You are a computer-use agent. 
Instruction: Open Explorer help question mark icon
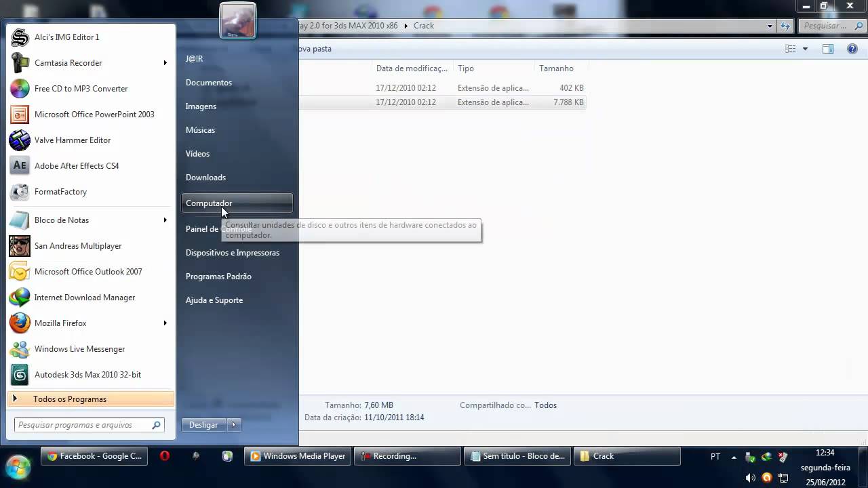[852, 49]
